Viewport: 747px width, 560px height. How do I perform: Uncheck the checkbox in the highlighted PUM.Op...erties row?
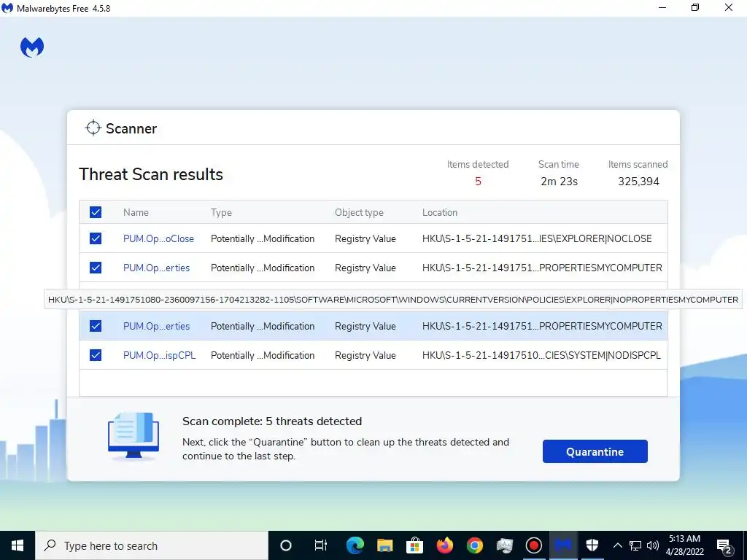click(96, 326)
